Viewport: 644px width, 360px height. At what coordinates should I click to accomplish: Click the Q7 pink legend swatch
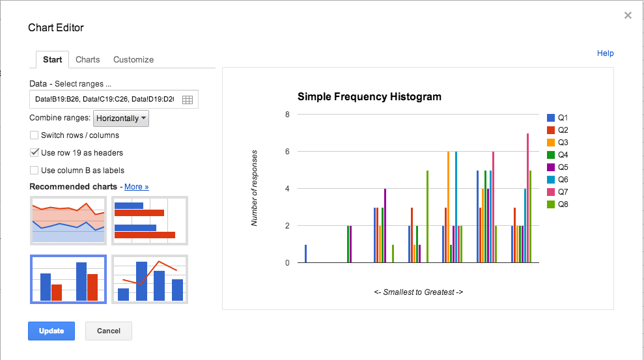(x=551, y=192)
